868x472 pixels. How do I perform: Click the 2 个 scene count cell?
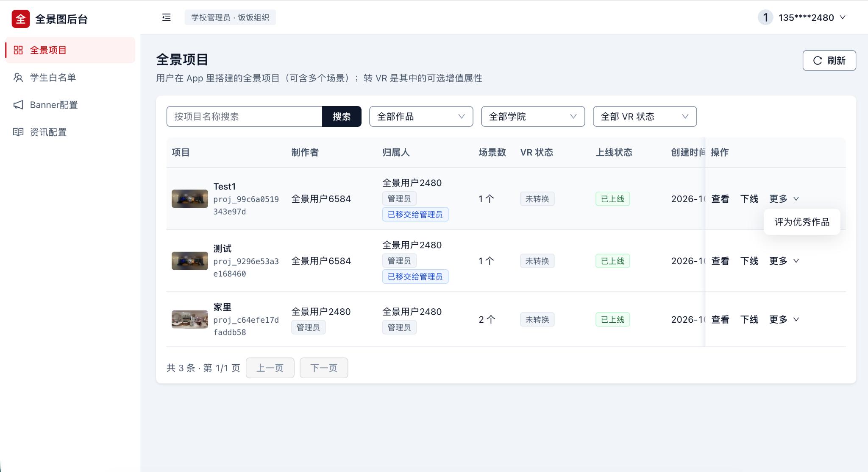(487, 319)
